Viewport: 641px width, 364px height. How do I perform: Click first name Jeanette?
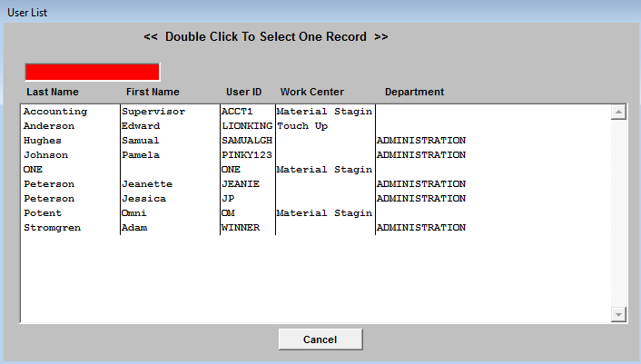point(147,184)
